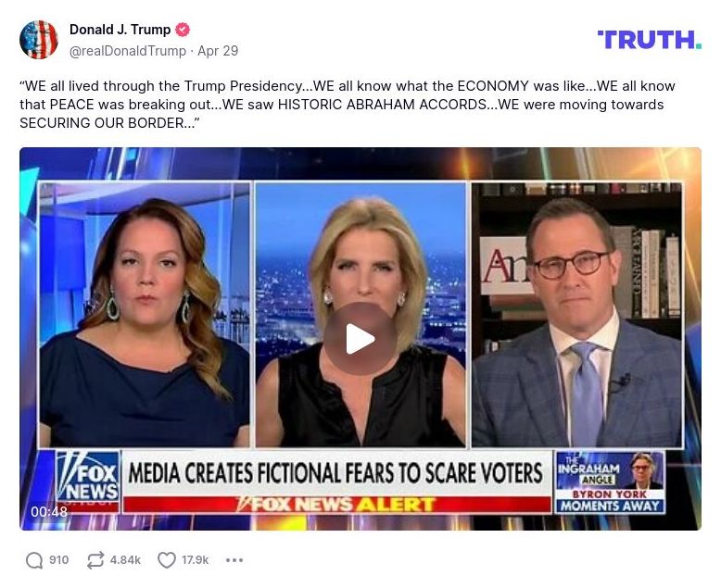This screenshot has width=721, height=588.
Task: Click the ReTruth arrows icon
Action: (95, 560)
